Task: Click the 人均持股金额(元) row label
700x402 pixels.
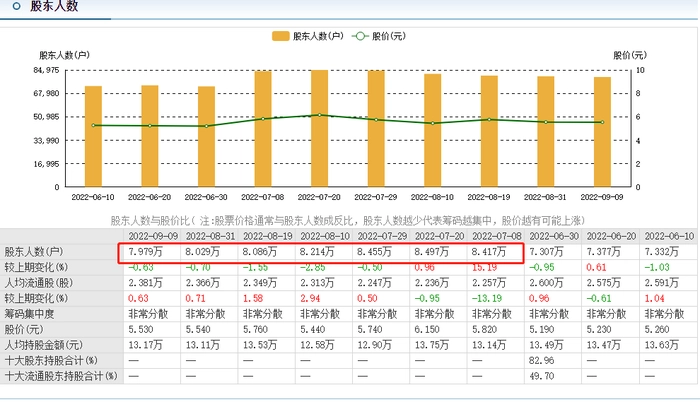Action: (x=40, y=345)
